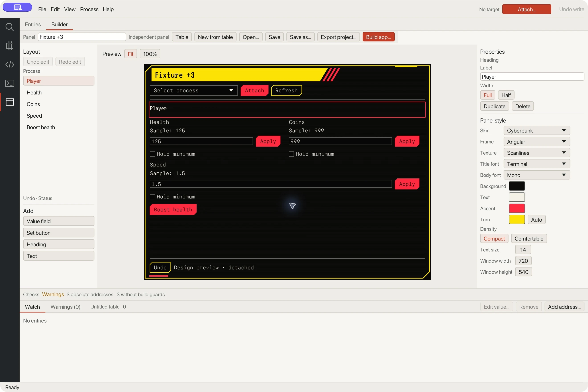Click the red Attach... button in header
Viewport: 588px width, 392px height.
click(x=527, y=9)
